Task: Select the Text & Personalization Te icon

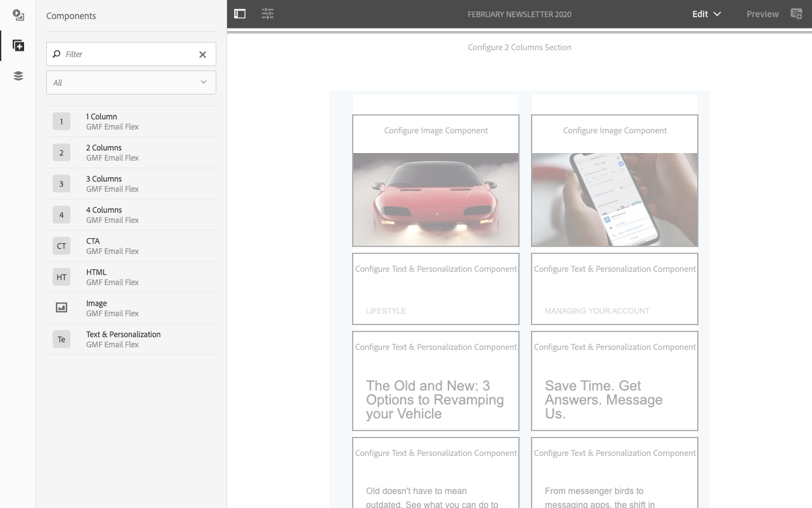Action: click(62, 339)
